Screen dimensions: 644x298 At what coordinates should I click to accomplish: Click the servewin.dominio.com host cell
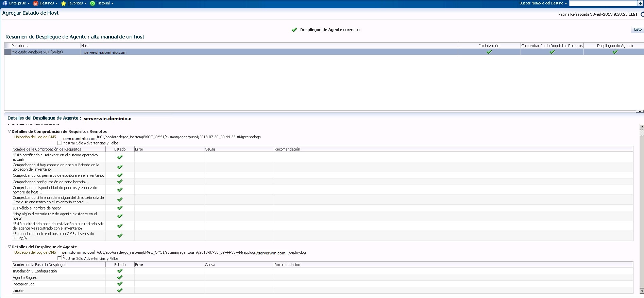pyautogui.click(x=105, y=52)
